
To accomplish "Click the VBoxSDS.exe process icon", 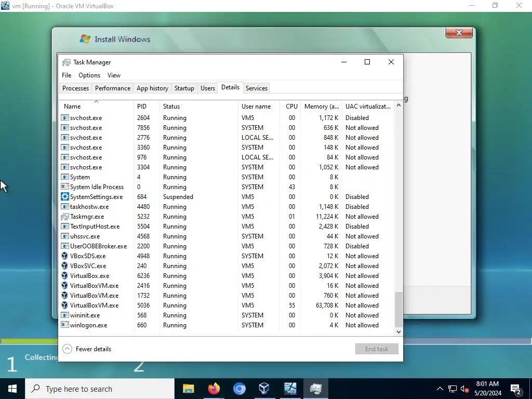I will pos(64,256).
